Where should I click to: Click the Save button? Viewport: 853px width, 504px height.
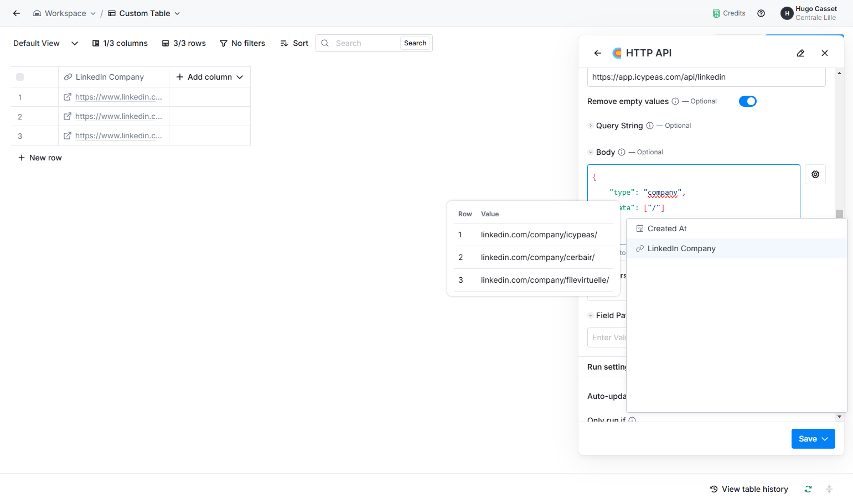click(x=813, y=439)
